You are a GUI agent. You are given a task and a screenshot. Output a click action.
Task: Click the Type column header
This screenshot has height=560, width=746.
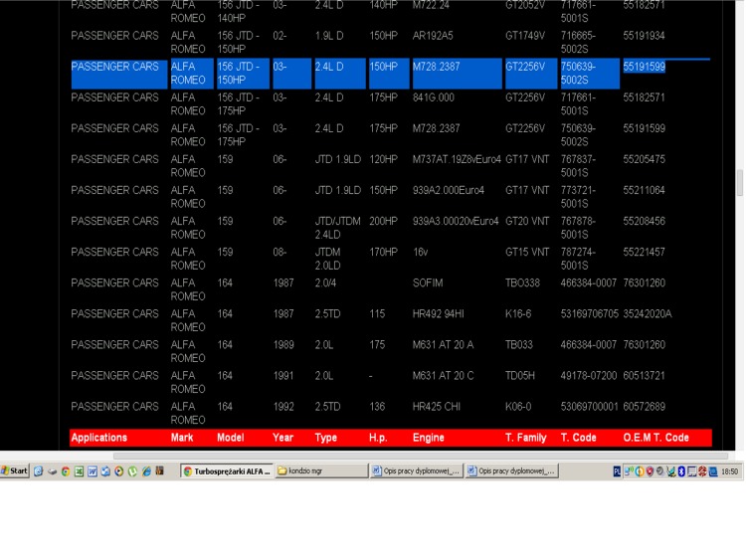pyautogui.click(x=326, y=438)
